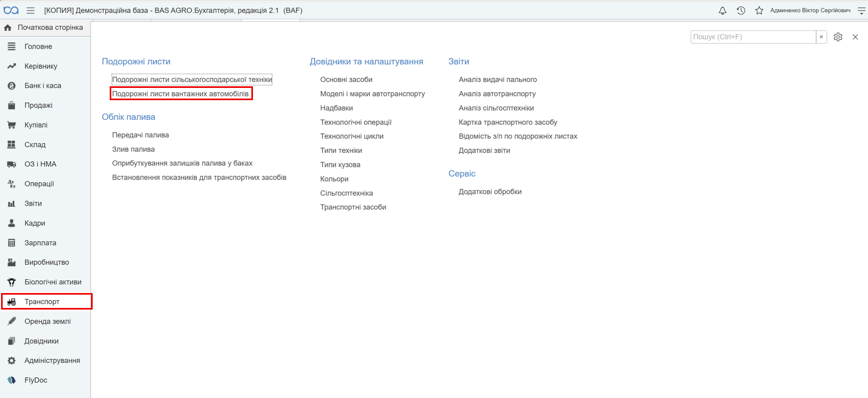Click the Зарплата calculator icon
Screen dimensions: 868x398
pyautogui.click(x=11, y=243)
